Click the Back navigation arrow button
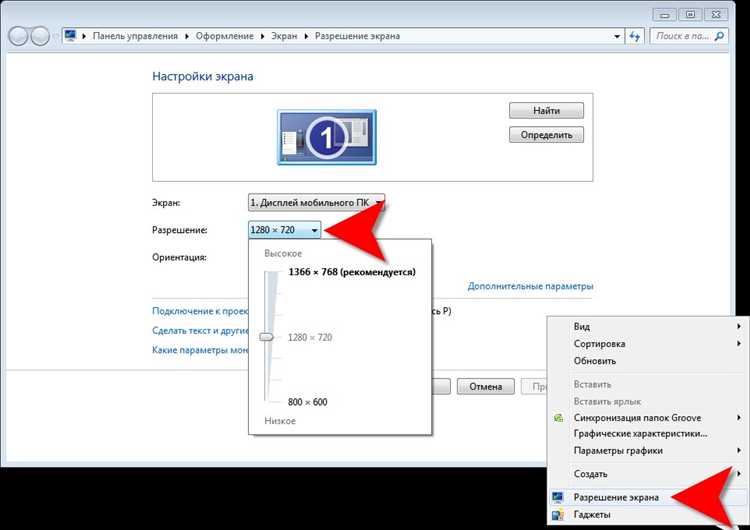The height and width of the screenshot is (530, 750). (x=19, y=36)
